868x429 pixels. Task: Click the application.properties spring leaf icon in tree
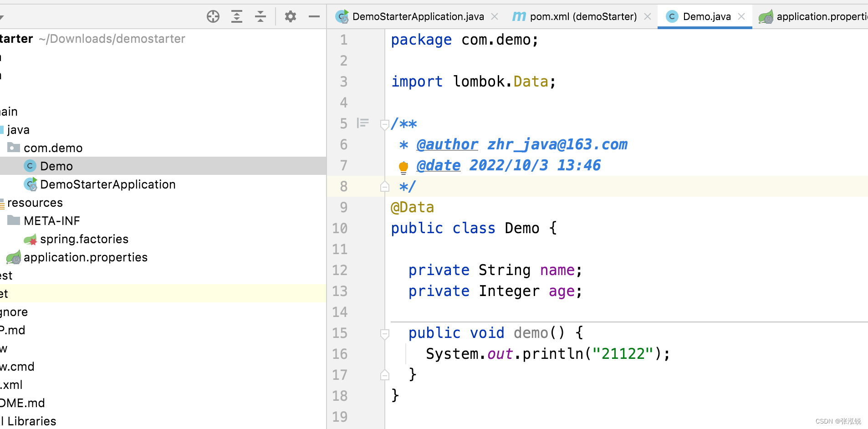[14, 257]
